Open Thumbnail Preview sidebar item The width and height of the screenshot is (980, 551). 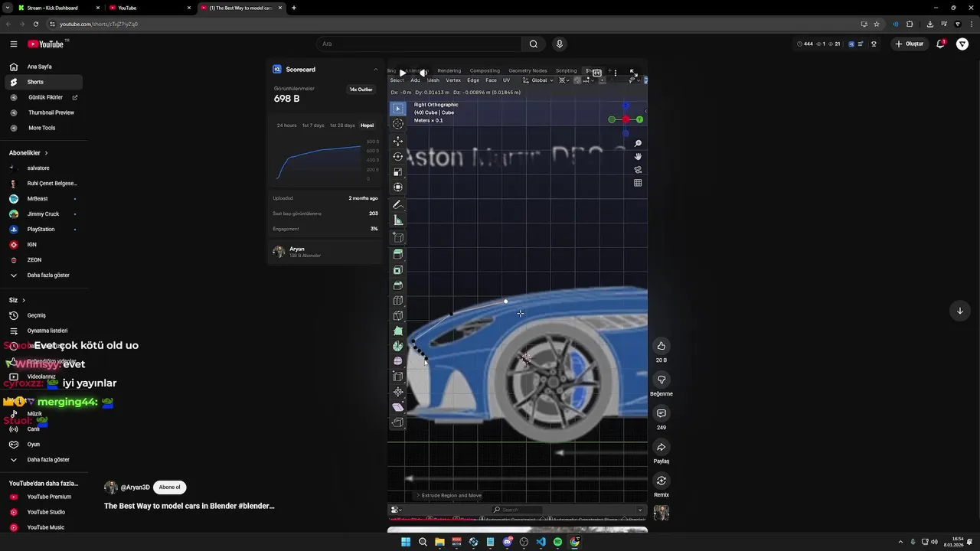click(44, 112)
